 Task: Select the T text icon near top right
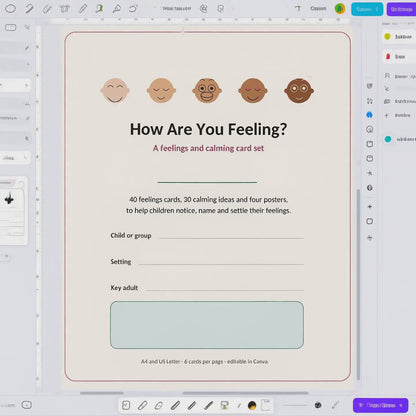298,8
